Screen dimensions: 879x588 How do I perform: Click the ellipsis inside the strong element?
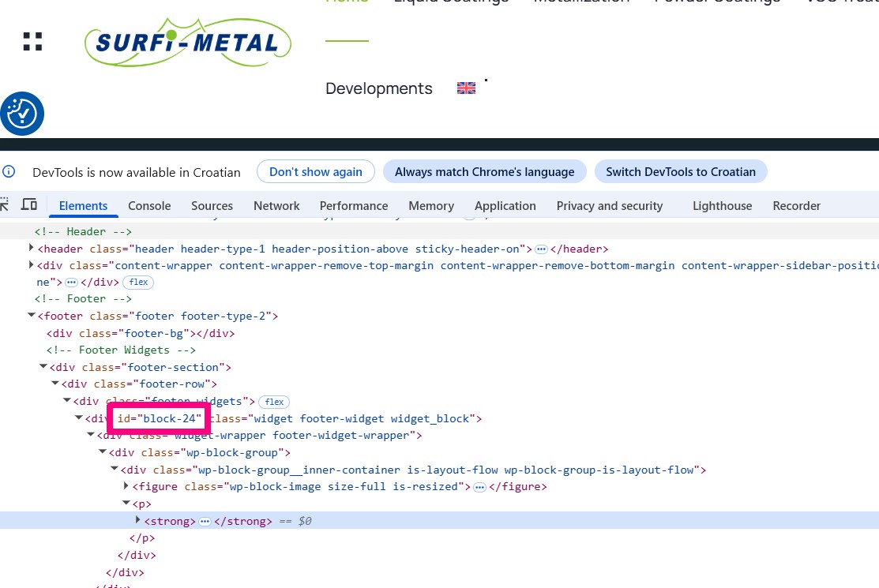(205, 521)
